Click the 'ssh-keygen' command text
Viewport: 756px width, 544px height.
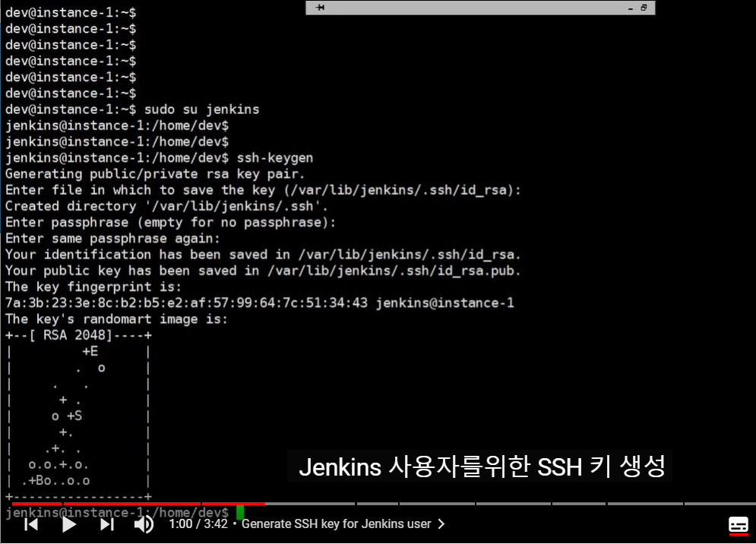coord(275,158)
